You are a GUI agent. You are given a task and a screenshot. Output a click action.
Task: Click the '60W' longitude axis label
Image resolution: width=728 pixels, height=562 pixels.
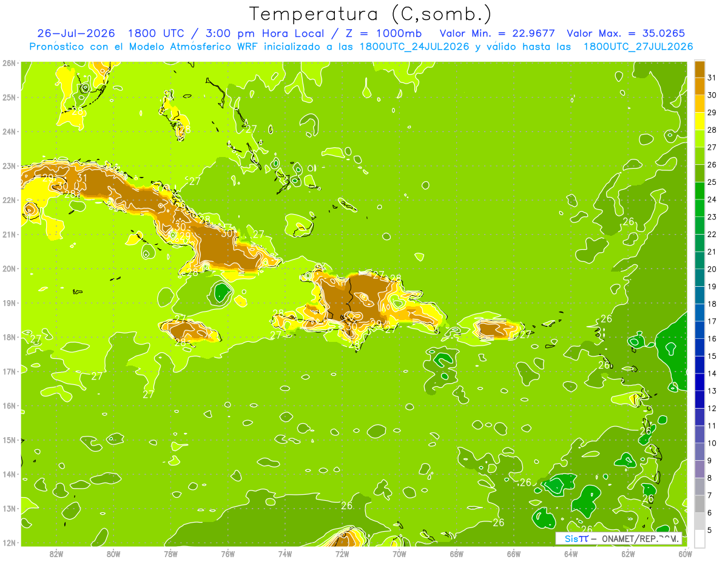click(x=685, y=554)
